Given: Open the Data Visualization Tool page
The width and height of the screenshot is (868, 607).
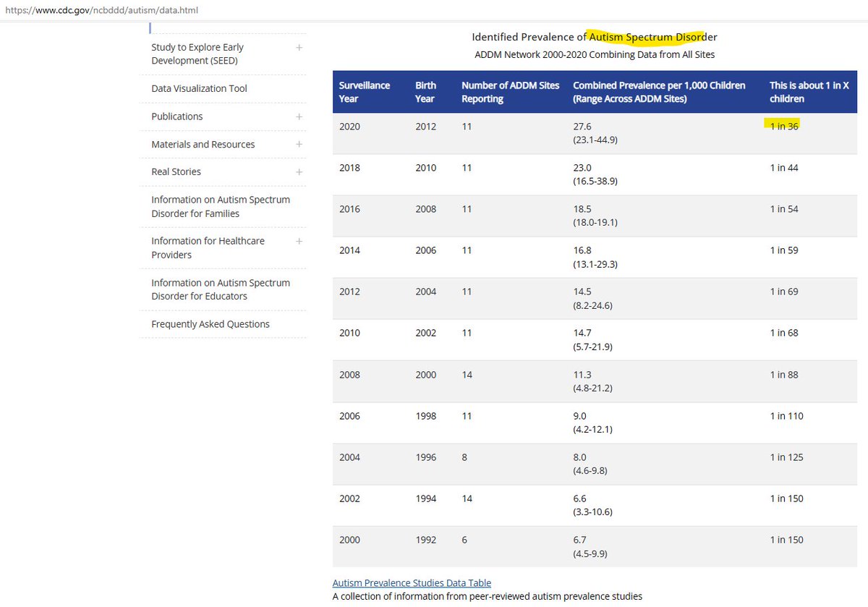Looking at the screenshot, I should tap(199, 88).
